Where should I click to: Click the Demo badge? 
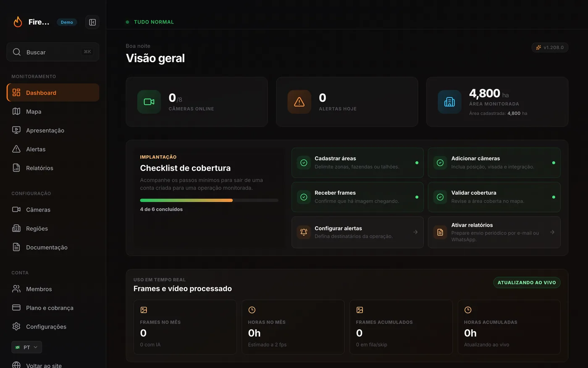click(x=67, y=22)
